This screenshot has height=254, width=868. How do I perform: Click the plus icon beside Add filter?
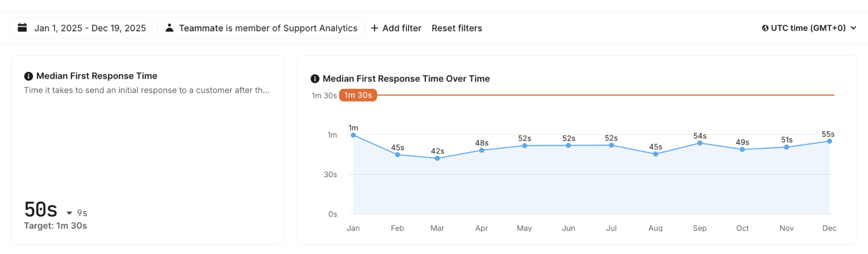click(x=374, y=28)
